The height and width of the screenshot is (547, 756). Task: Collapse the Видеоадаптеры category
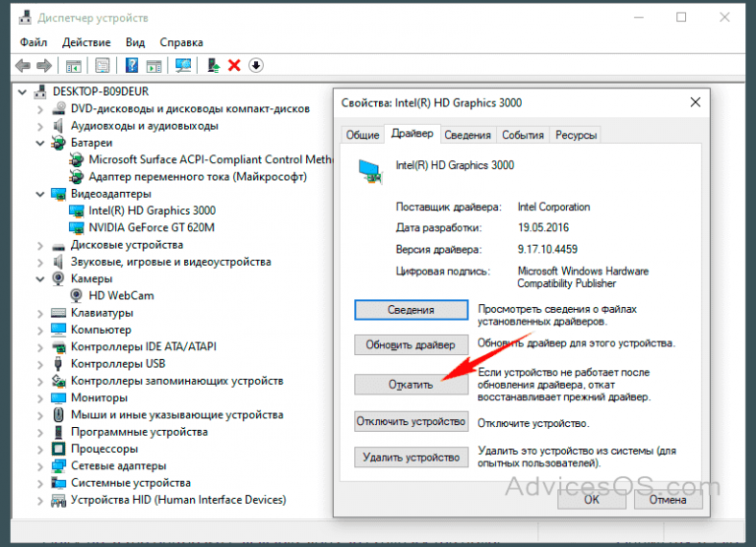pyautogui.click(x=40, y=194)
